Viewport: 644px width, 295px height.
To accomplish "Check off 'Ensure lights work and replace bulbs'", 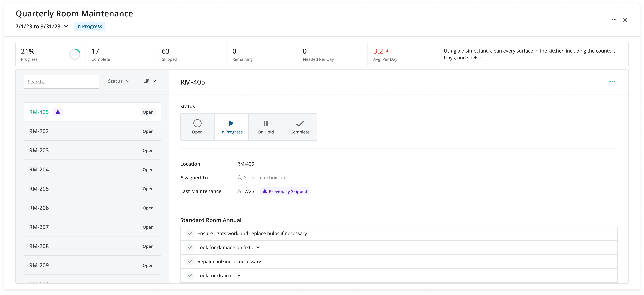I will (190, 234).
